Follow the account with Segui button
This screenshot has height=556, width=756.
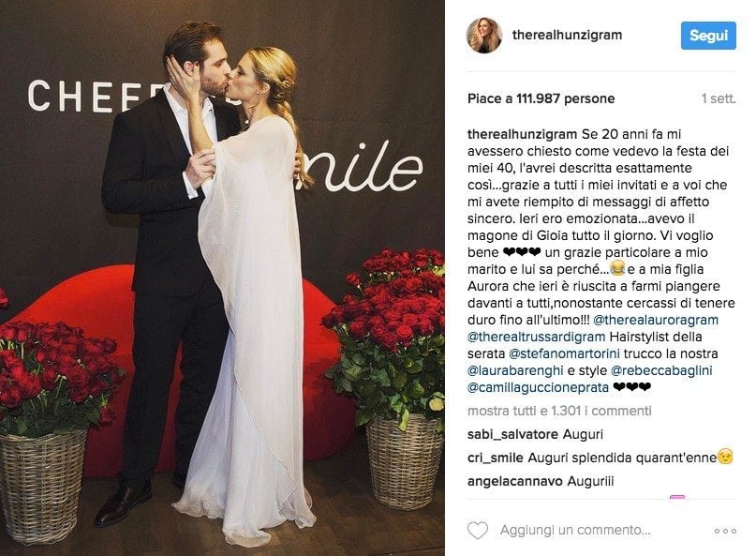click(708, 36)
